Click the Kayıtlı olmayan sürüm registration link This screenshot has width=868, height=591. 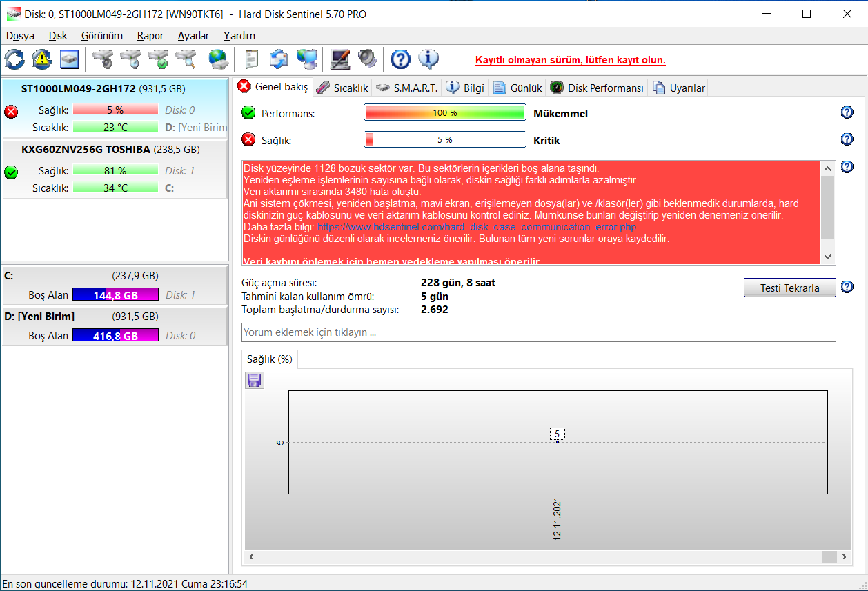click(x=571, y=60)
